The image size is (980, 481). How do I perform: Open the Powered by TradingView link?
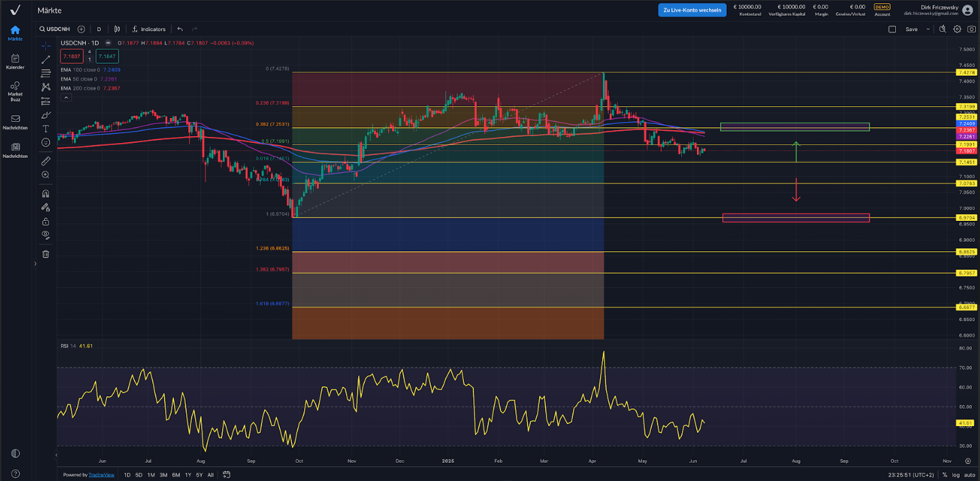102,474
